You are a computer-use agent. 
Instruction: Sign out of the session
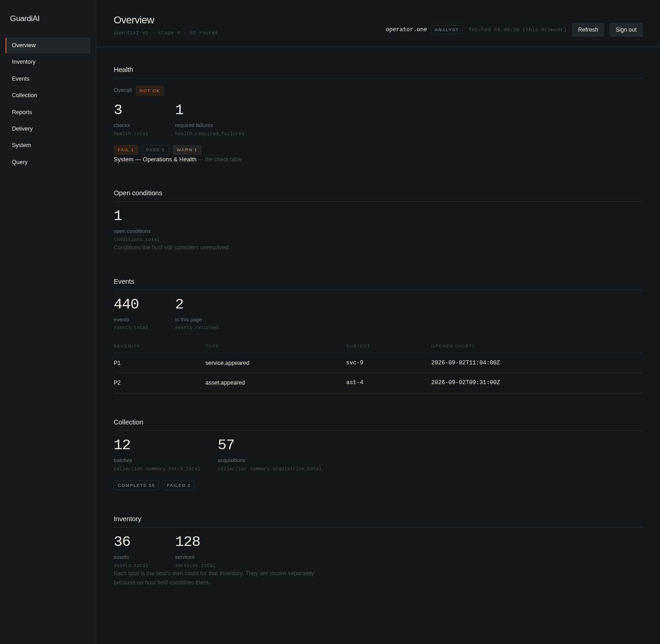626,30
